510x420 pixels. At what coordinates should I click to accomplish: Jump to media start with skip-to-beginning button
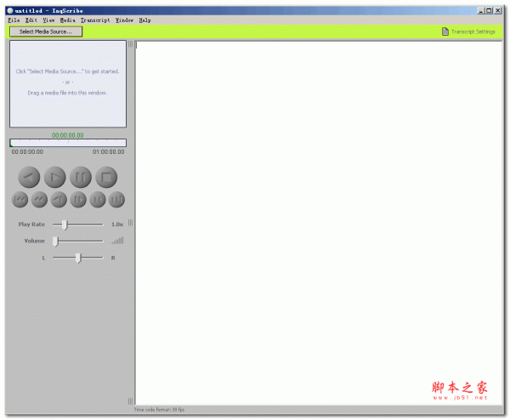[x=20, y=200]
